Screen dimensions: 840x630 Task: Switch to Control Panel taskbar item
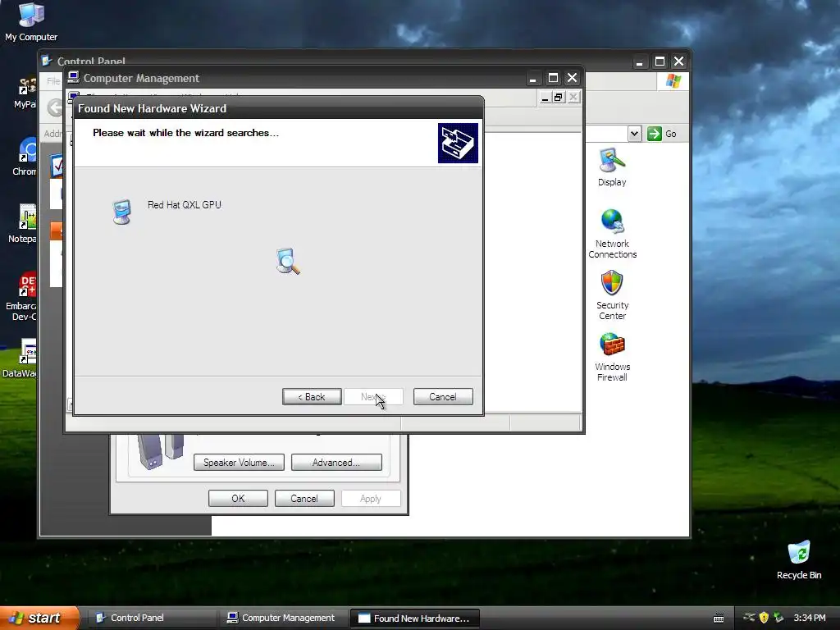click(x=151, y=618)
